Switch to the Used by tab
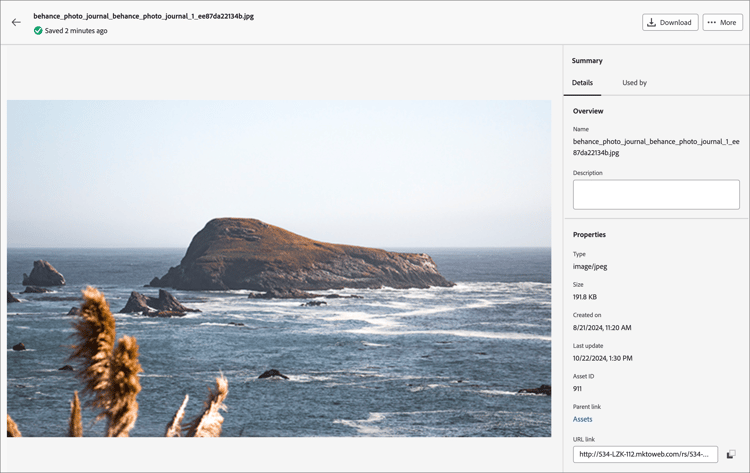Viewport: 750px width, 473px height. click(x=634, y=83)
